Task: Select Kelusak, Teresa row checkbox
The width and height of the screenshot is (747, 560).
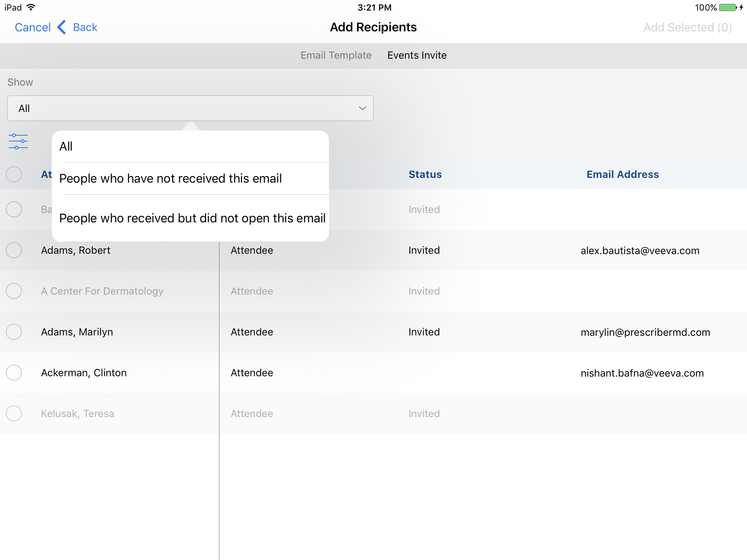Action: [x=14, y=414]
